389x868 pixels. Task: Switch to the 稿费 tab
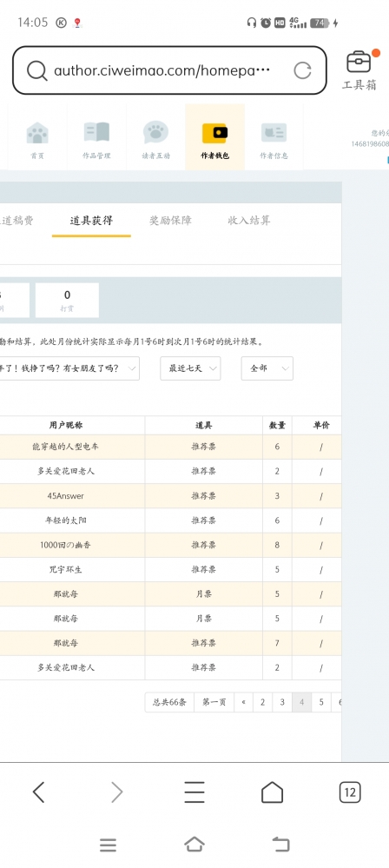(16, 221)
